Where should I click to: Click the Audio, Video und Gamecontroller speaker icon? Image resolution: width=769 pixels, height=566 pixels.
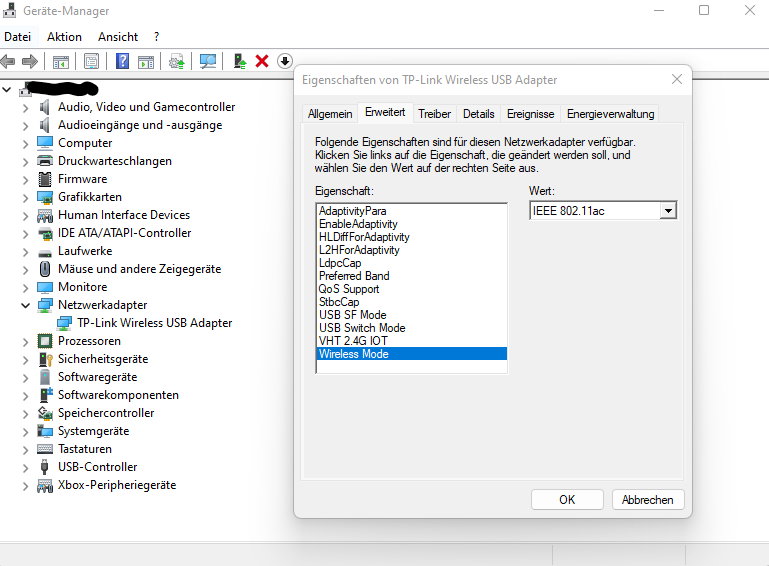[x=45, y=107]
